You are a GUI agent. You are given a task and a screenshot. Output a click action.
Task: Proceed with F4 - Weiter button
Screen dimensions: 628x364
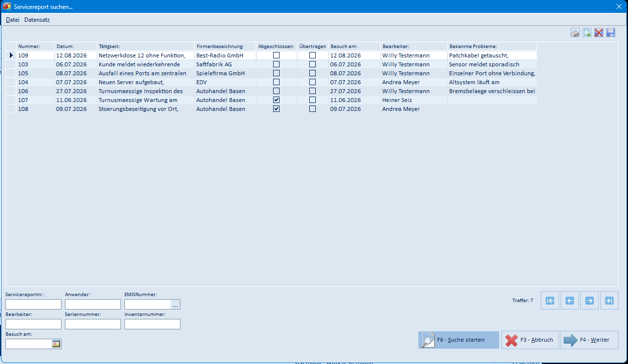(x=589, y=340)
